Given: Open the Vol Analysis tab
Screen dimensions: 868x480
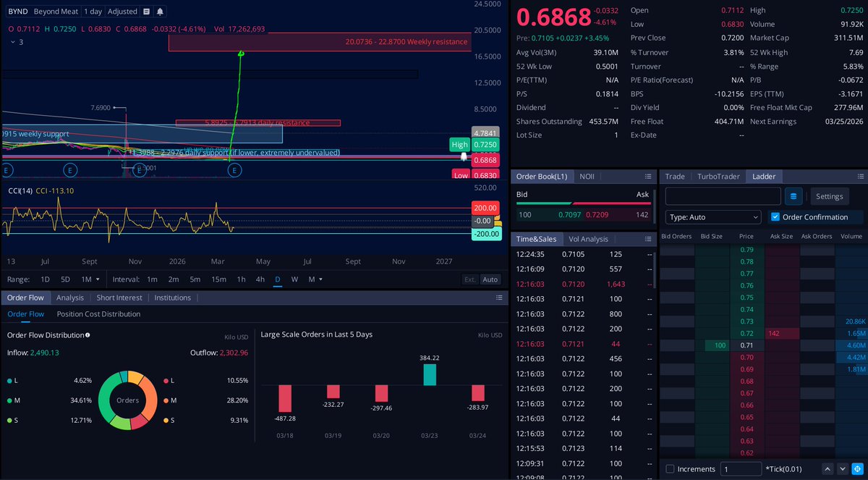Looking at the screenshot, I should [588, 239].
